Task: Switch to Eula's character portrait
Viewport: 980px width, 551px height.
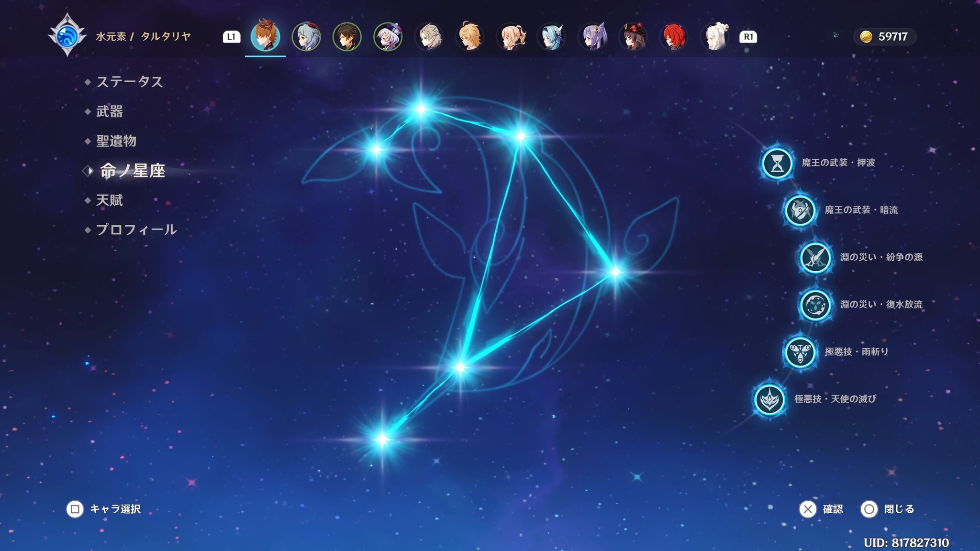Action: 551,36
